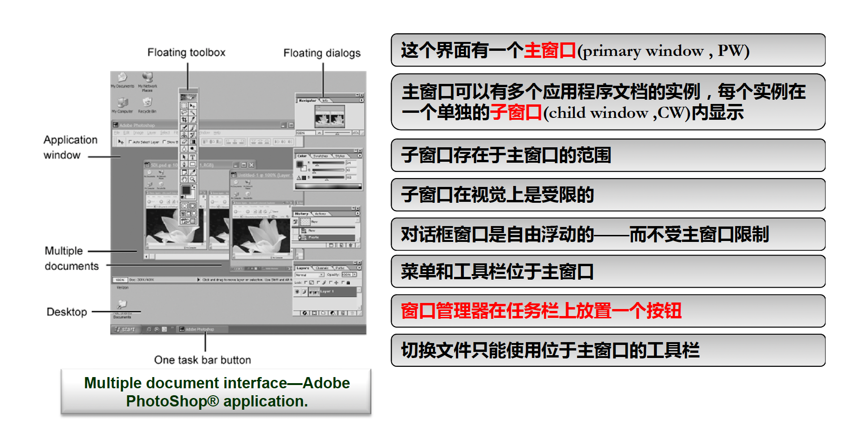Viewport: 868px width, 440px height.
Task: Select the History Brush tool
Action: [193, 134]
